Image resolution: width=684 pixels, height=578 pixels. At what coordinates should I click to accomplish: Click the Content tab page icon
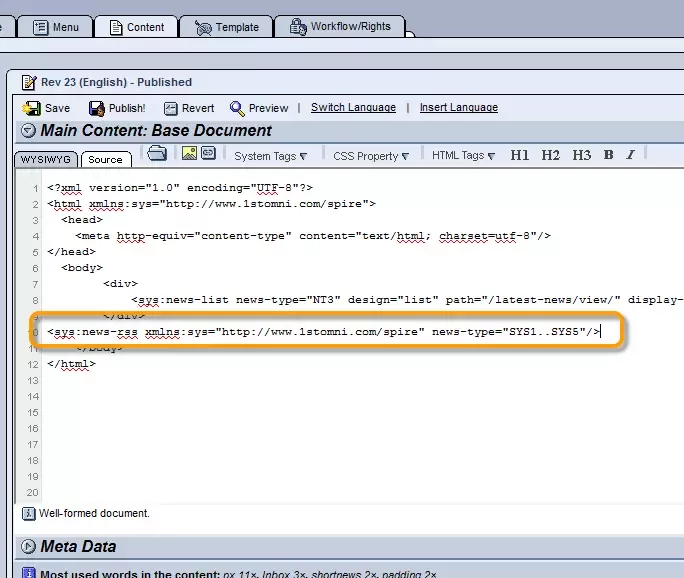coord(116,27)
